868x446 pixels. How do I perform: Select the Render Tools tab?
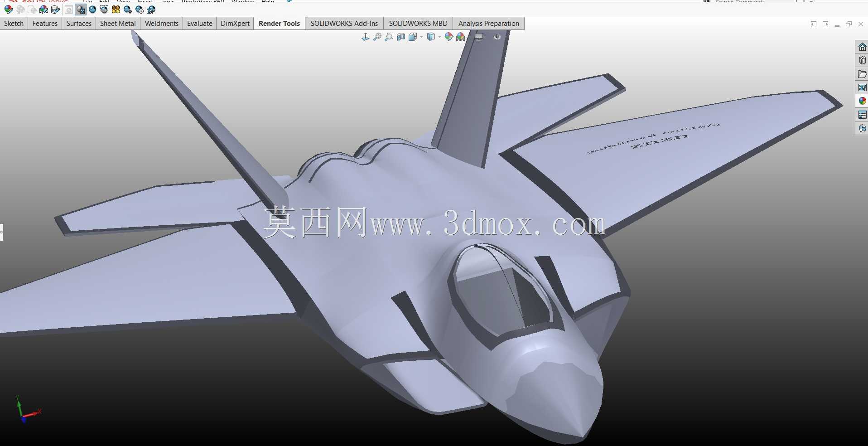click(279, 24)
